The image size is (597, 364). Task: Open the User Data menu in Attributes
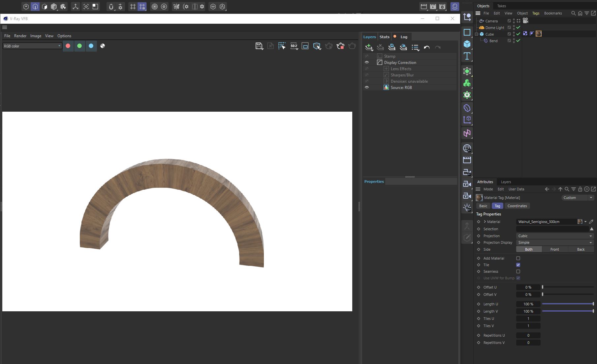pyautogui.click(x=516, y=189)
